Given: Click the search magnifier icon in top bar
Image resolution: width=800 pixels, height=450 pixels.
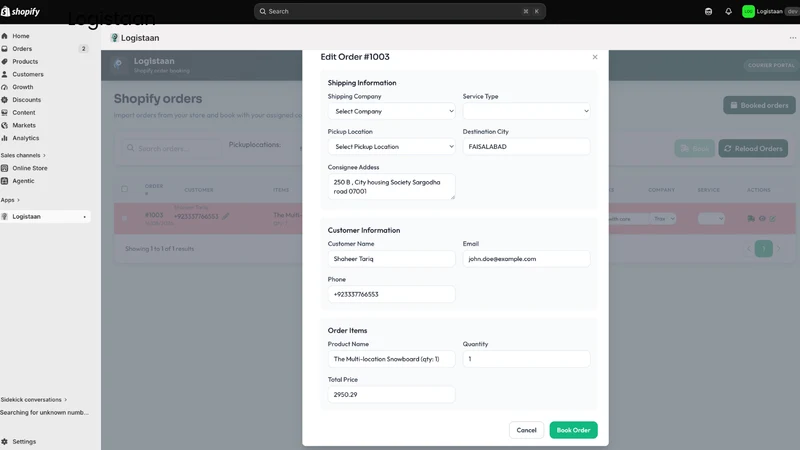Looking at the screenshot, I should 263,11.
